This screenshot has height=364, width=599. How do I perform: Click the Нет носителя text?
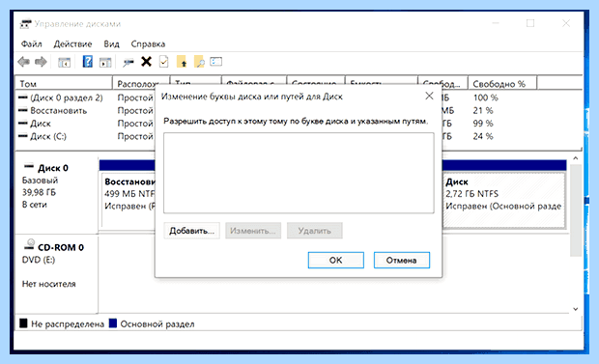coord(49,284)
